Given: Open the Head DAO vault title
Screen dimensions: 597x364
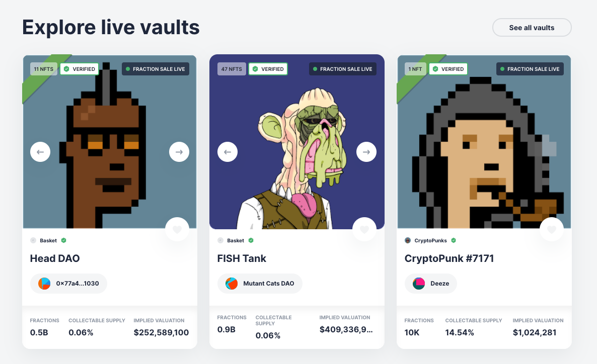Looking at the screenshot, I should tap(55, 258).
